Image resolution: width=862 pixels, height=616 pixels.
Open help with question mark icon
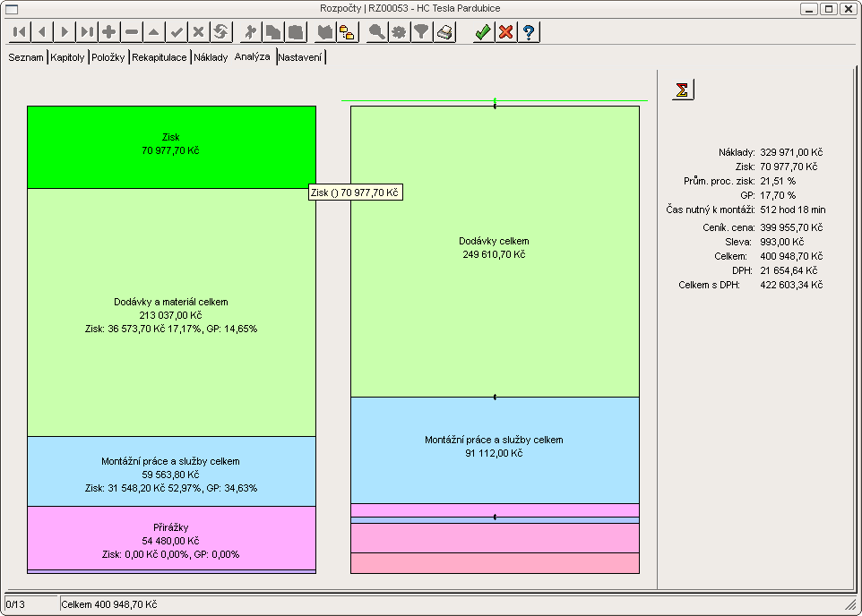pos(529,32)
